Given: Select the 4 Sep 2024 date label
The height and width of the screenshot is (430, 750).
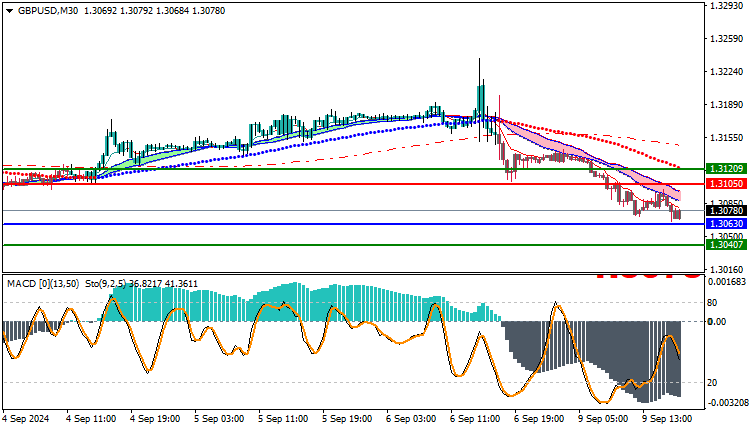Looking at the screenshot, I should coord(26,419).
